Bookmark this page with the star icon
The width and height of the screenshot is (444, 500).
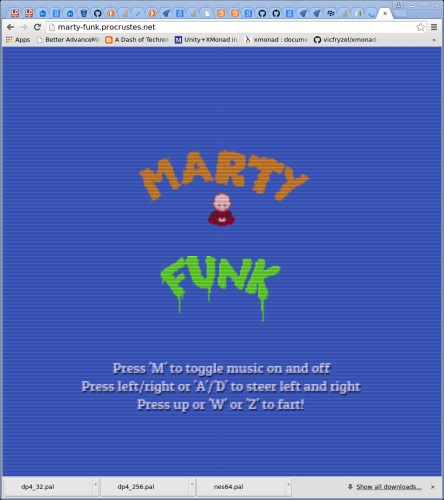click(420, 27)
